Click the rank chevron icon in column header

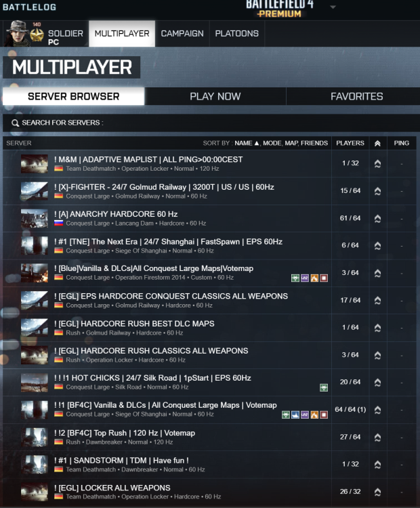point(377,143)
